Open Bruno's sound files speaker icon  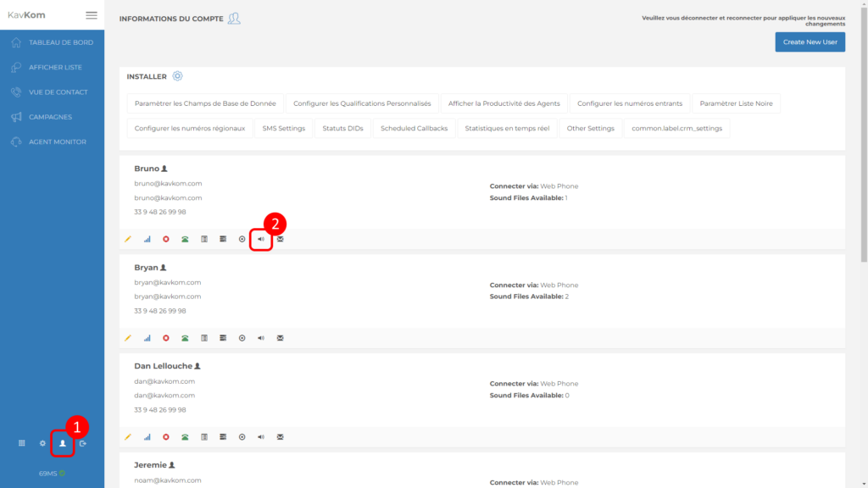(261, 239)
